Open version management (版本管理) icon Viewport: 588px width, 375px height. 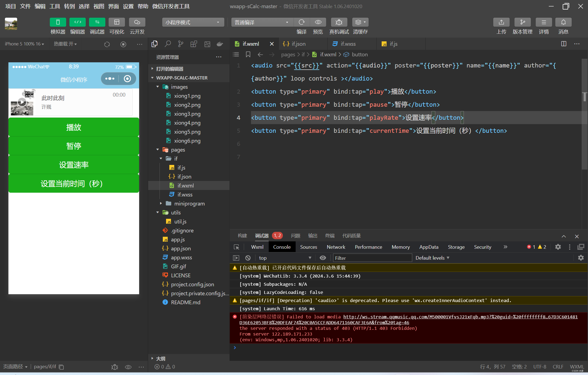click(522, 22)
